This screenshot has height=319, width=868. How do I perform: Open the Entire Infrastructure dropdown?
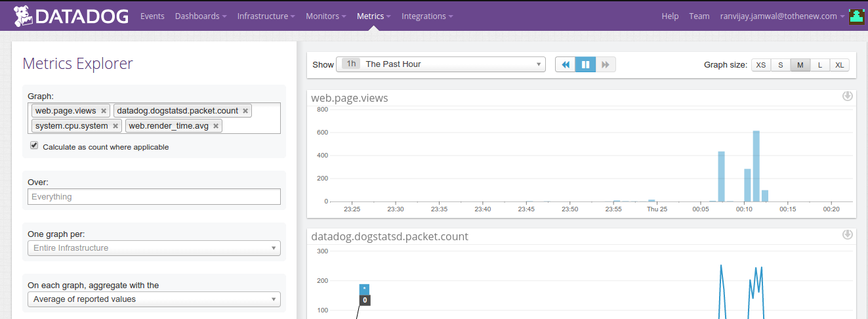pos(154,248)
